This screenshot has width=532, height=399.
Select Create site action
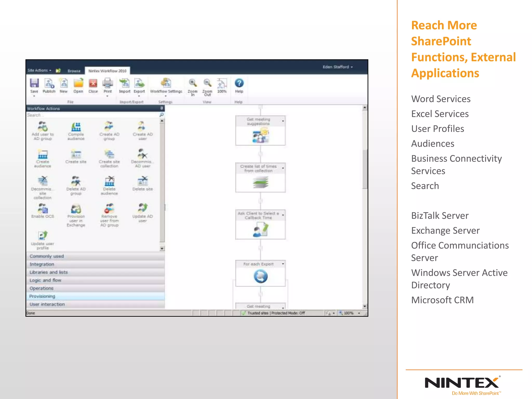pyautogui.click(x=76, y=156)
